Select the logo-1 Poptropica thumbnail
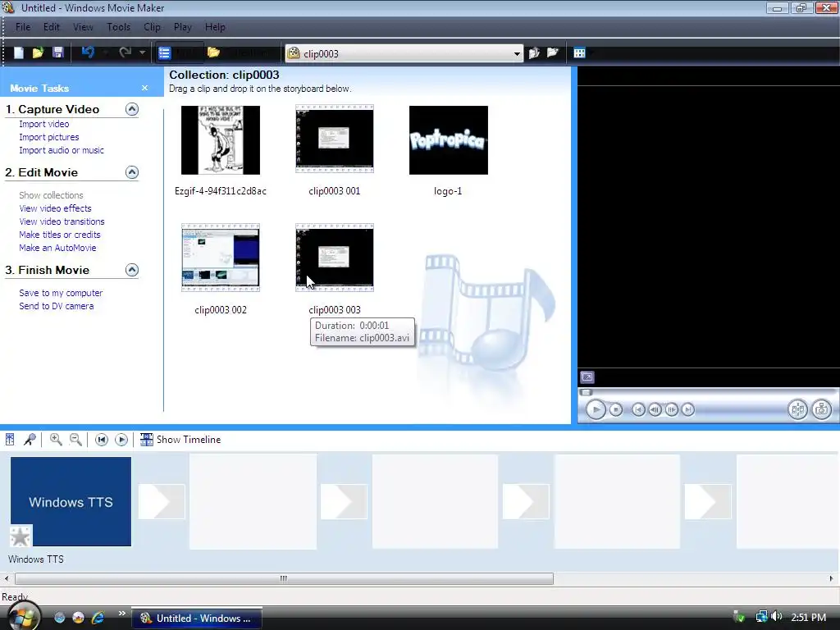 tap(449, 139)
